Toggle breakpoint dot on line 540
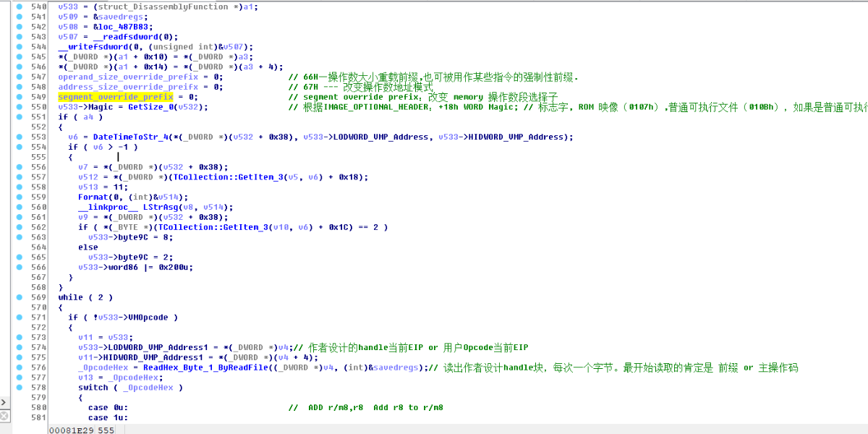The width and height of the screenshot is (868, 434). [19, 6]
